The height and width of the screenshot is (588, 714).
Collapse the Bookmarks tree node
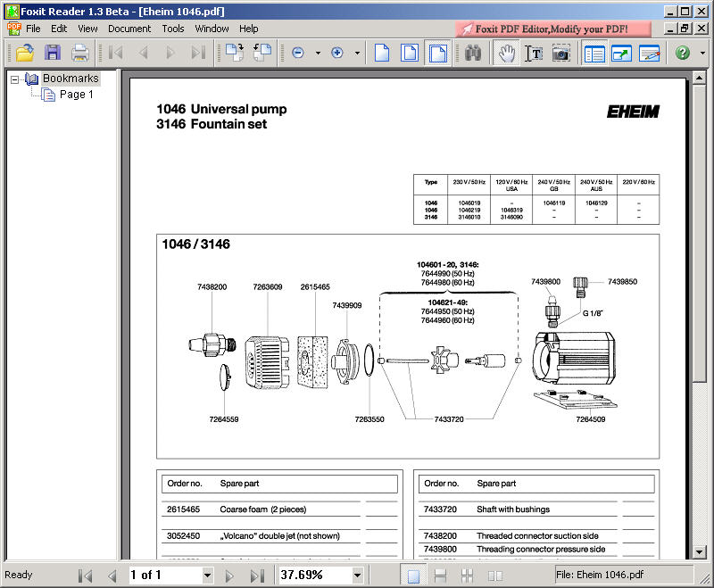coord(14,79)
